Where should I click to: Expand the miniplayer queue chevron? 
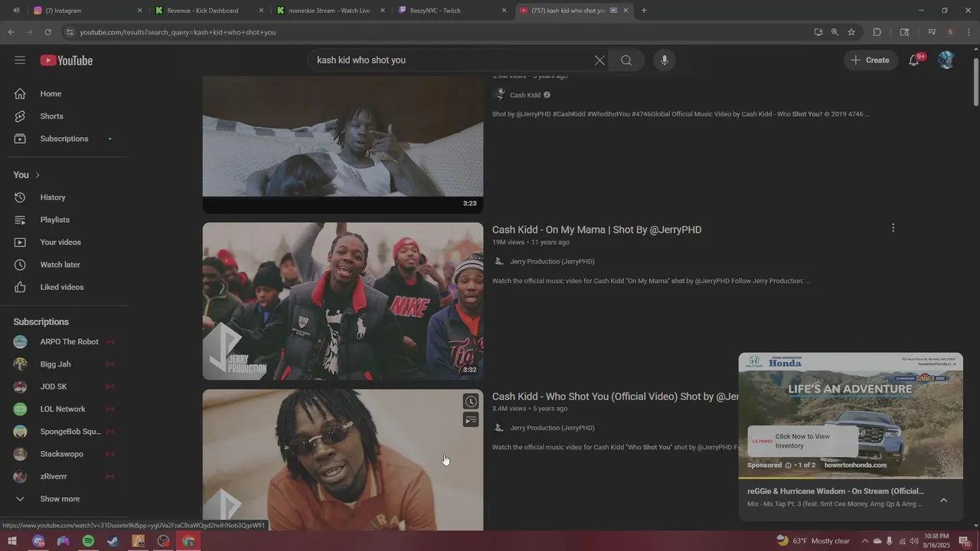tap(943, 500)
